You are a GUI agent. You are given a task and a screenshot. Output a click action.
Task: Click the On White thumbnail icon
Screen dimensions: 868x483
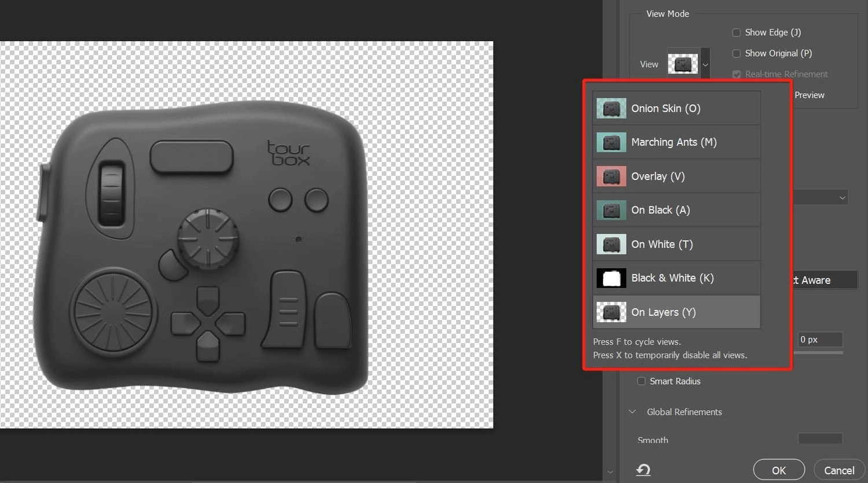611,244
